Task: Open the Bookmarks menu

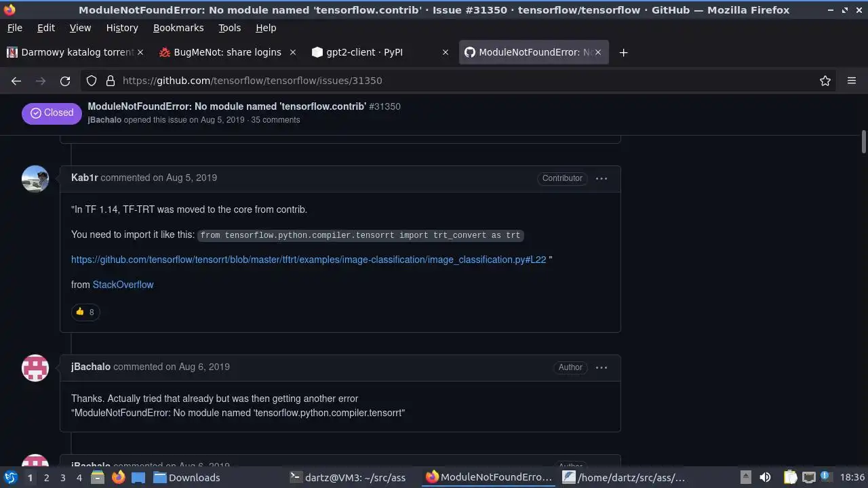Action: click(178, 28)
